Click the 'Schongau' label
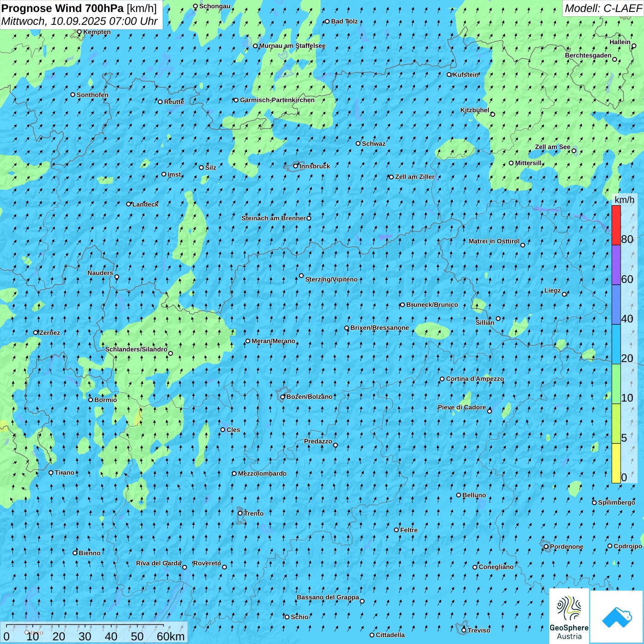The height and width of the screenshot is (644, 644). 215,6
